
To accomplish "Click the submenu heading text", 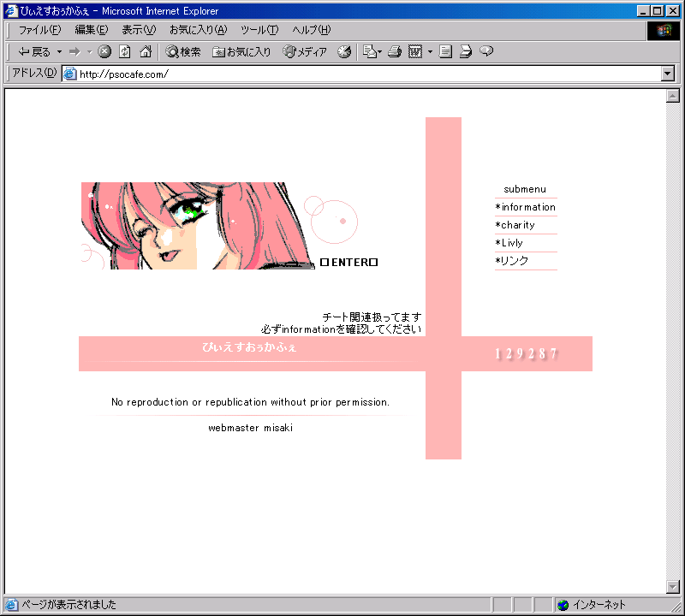I will tap(525, 189).
